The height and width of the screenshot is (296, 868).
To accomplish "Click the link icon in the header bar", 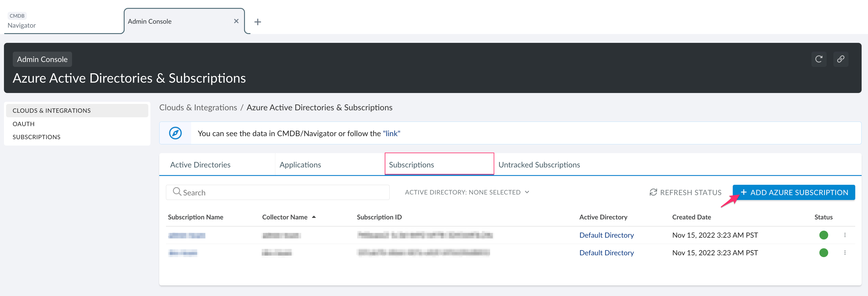I will pyautogui.click(x=841, y=59).
